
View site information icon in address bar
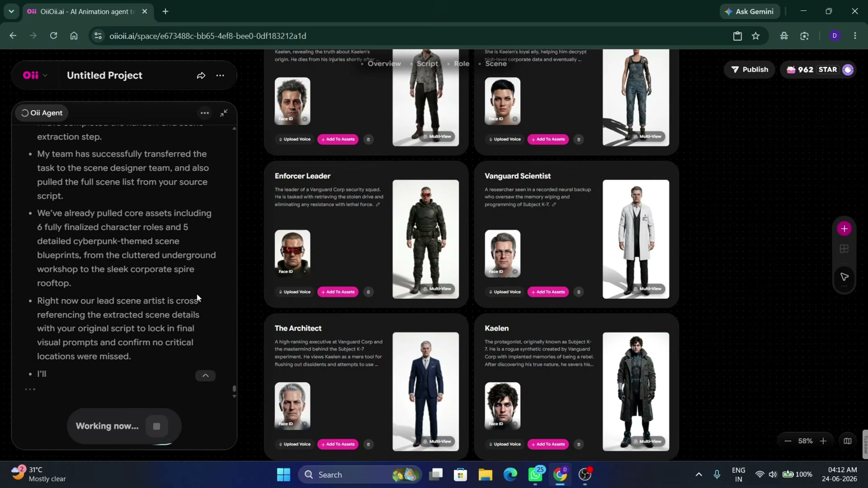pos(98,36)
